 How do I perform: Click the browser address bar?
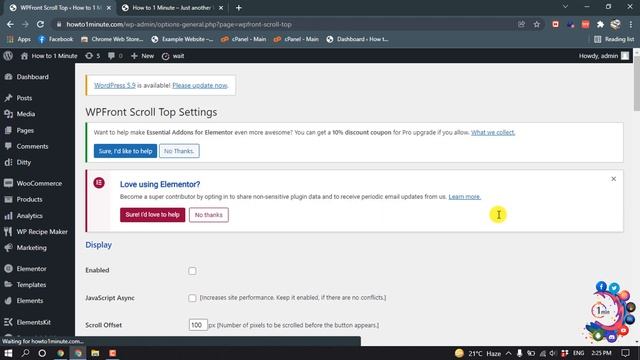coord(286,24)
